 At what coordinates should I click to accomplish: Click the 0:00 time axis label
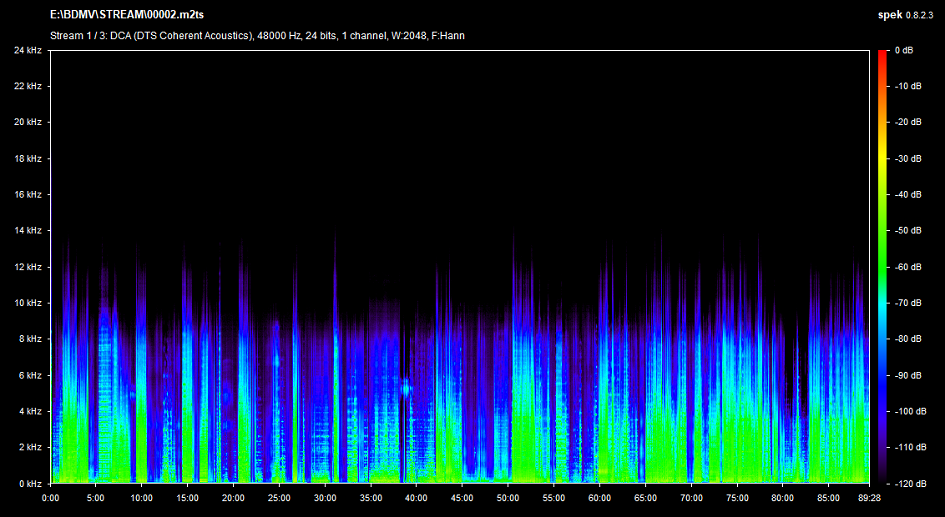(x=50, y=497)
